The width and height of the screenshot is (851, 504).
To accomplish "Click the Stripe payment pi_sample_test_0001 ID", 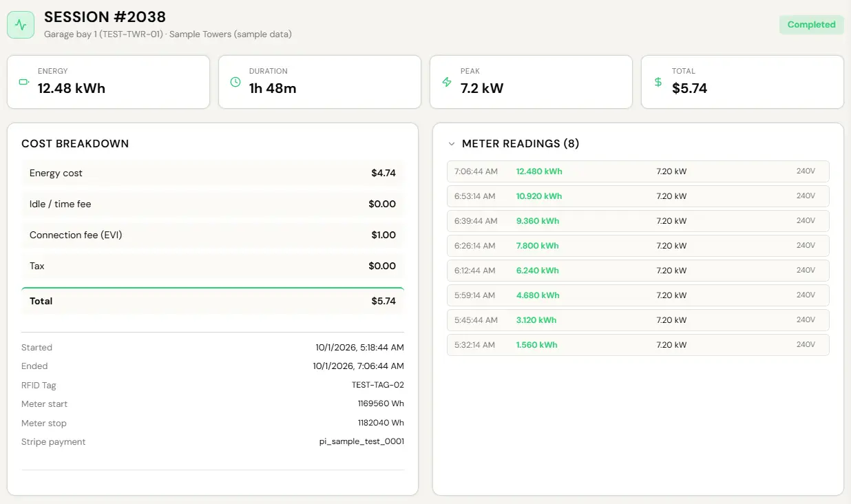I will tap(362, 441).
